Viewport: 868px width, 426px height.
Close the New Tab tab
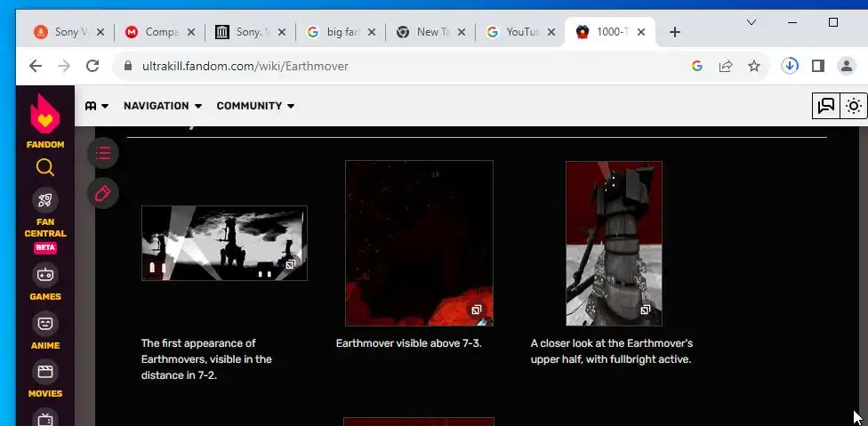coord(462,32)
